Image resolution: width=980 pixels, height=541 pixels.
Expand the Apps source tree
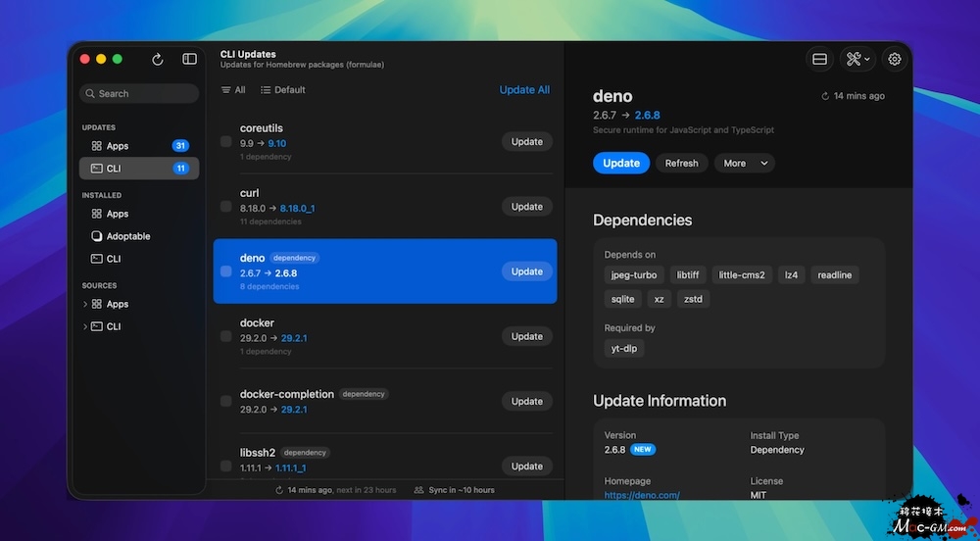click(85, 305)
